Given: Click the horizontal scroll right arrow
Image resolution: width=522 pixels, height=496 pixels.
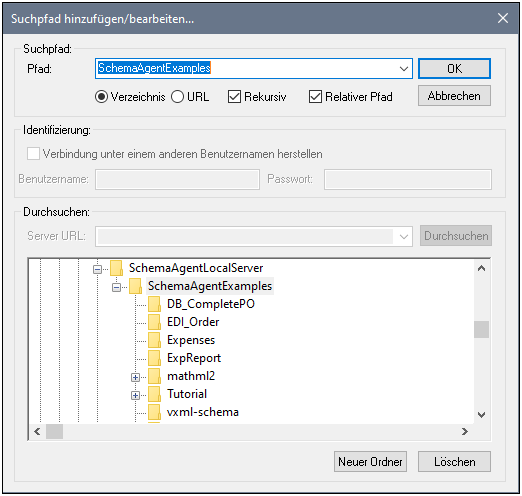Looking at the screenshot, I should point(465,432).
